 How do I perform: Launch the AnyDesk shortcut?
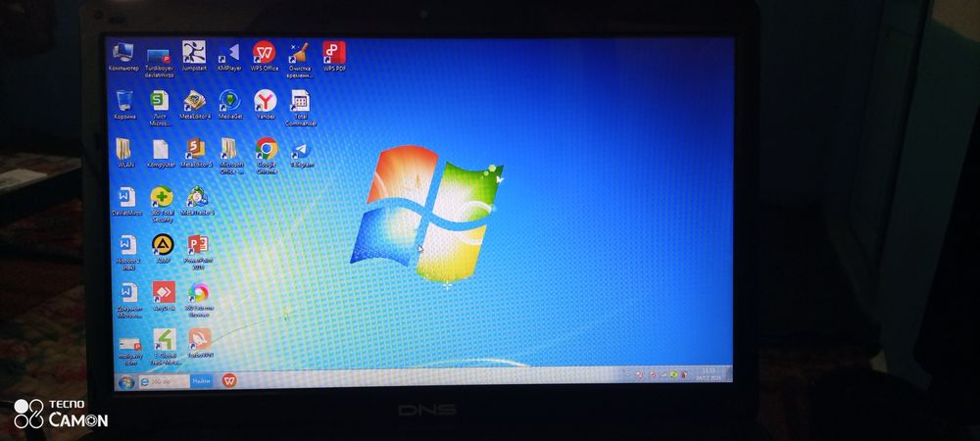pos(164,296)
